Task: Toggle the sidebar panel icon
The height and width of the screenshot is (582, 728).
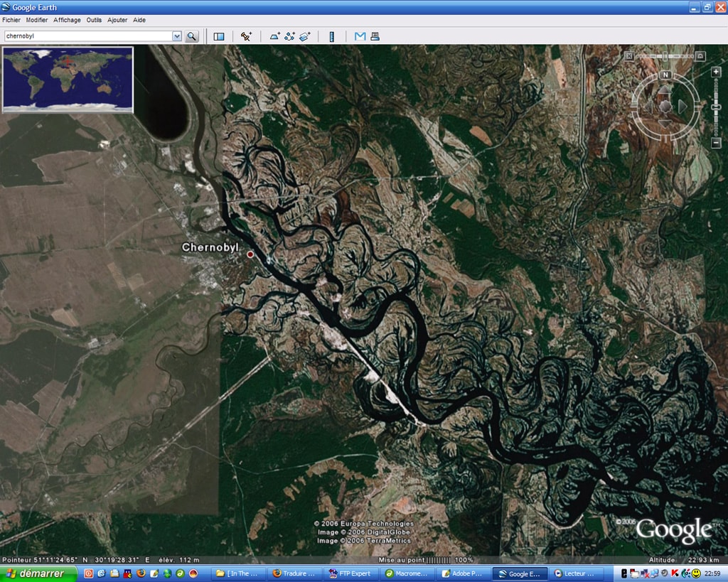Action: [x=219, y=36]
